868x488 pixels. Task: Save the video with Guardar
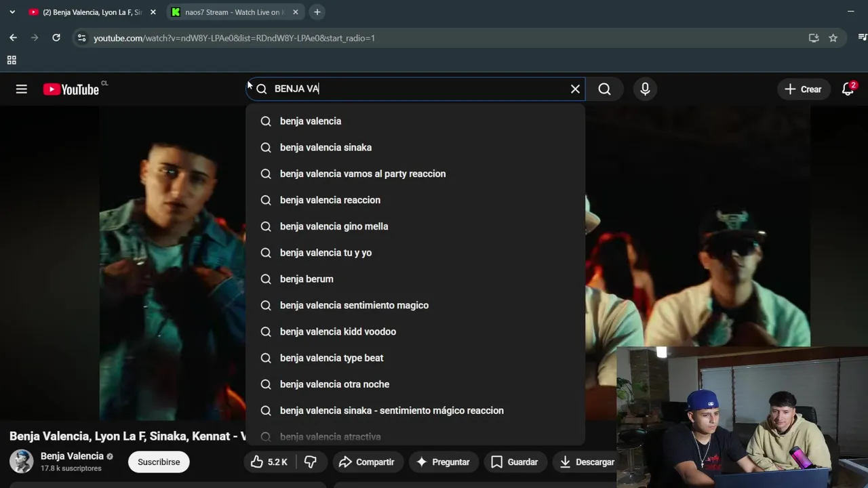pyautogui.click(x=514, y=462)
